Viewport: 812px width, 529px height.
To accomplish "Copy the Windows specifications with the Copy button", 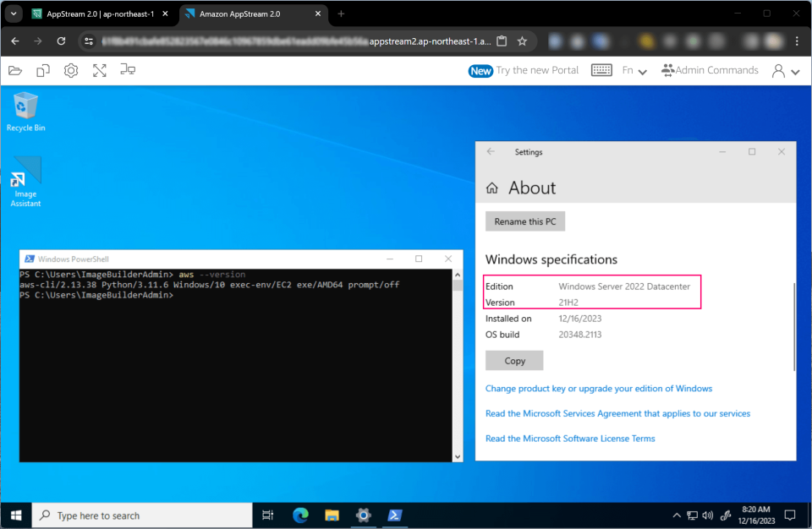I will [513, 360].
